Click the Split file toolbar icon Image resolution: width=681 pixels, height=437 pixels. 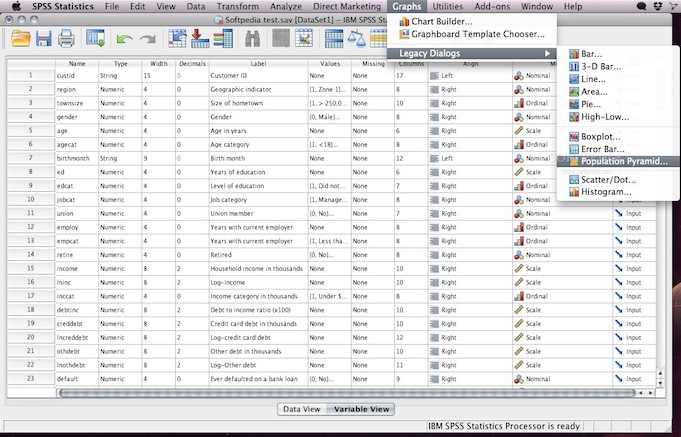tap(334, 38)
